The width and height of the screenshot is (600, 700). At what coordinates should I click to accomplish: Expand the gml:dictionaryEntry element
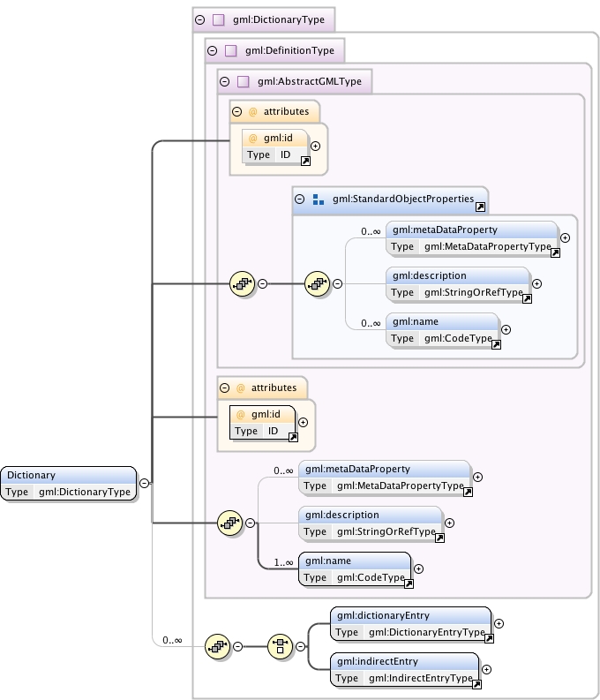click(499, 624)
